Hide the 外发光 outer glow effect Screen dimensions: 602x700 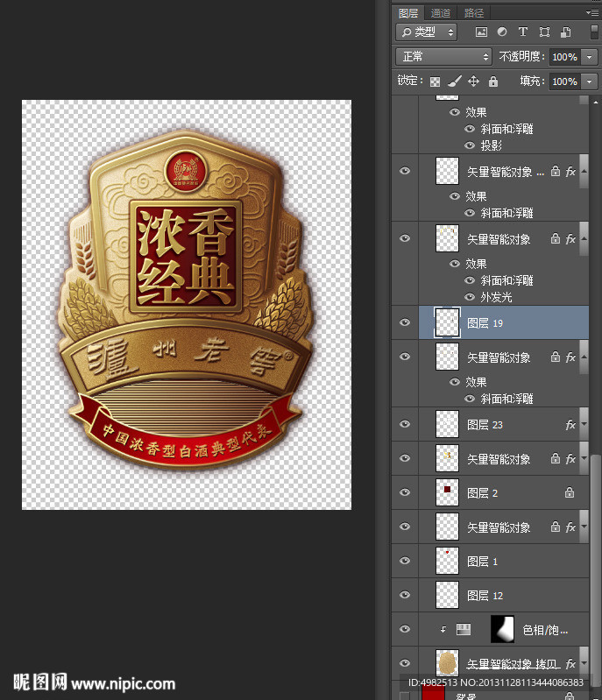[470, 297]
